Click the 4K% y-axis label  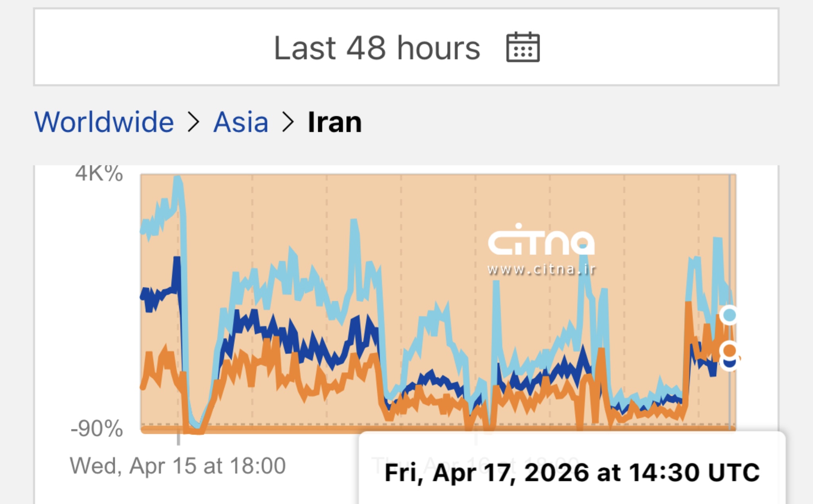click(x=99, y=174)
